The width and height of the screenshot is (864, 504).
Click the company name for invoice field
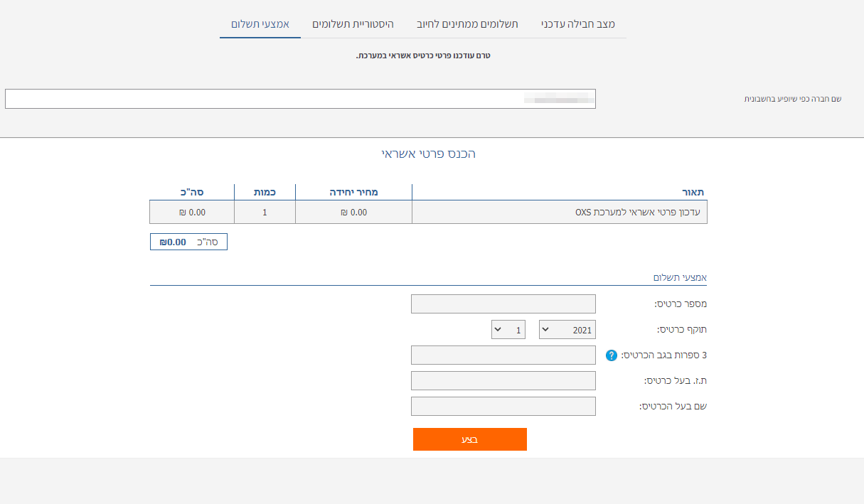pyautogui.click(x=300, y=99)
